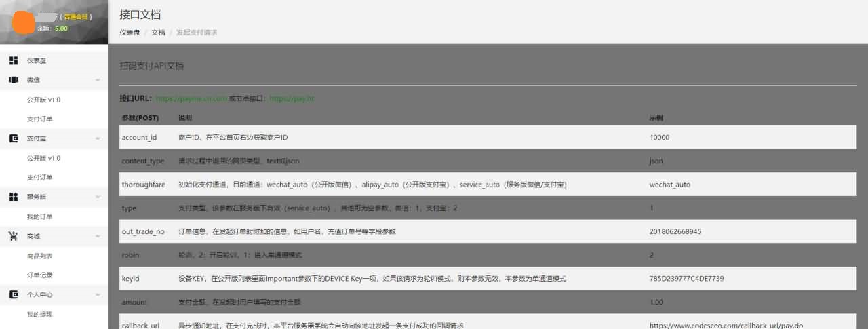The width and height of the screenshot is (868, 329).
Task: Select the content_type parameter cell
Action: pyautogui.click(x=143, y=161)
